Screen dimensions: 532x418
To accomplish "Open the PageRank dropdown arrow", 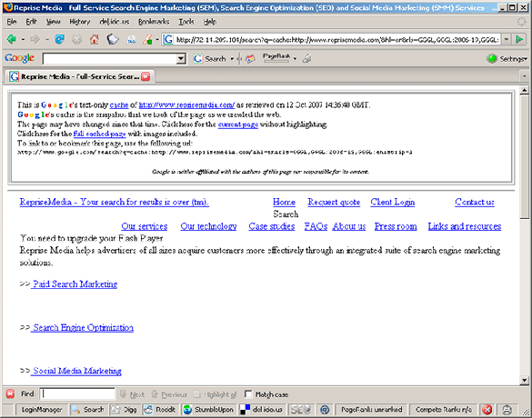I will click(x=295, y=59).
